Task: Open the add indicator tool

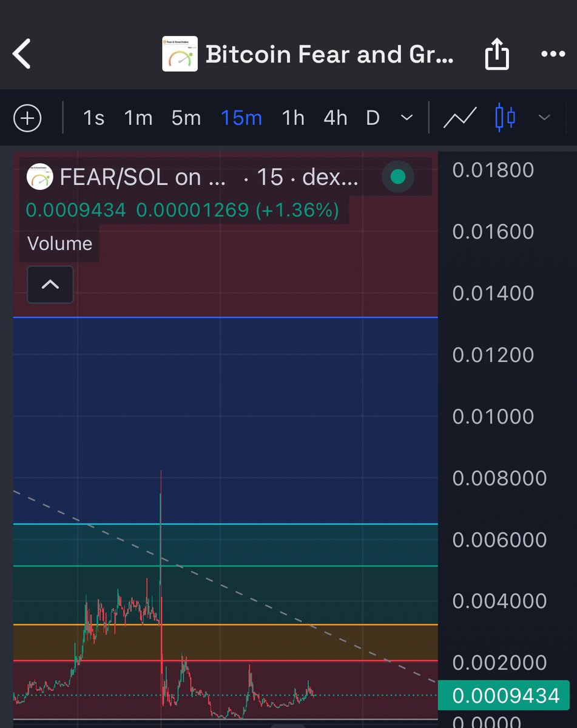Action: click(x=27, y=117)
